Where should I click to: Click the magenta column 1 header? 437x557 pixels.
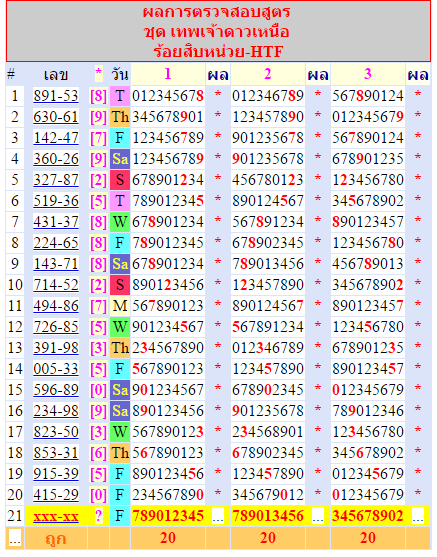pos(168,74)
